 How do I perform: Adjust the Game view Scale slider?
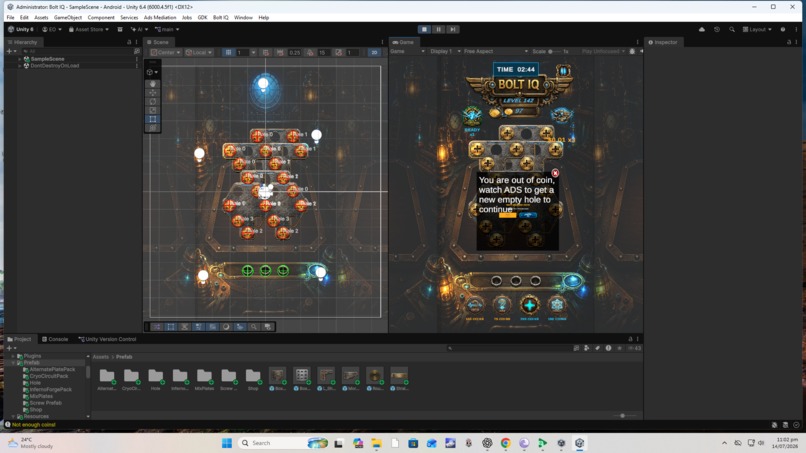click(555, 51)
